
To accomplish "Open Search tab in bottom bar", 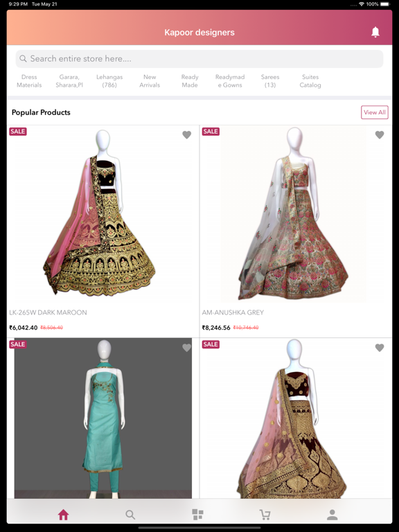I will click(130, 515).
